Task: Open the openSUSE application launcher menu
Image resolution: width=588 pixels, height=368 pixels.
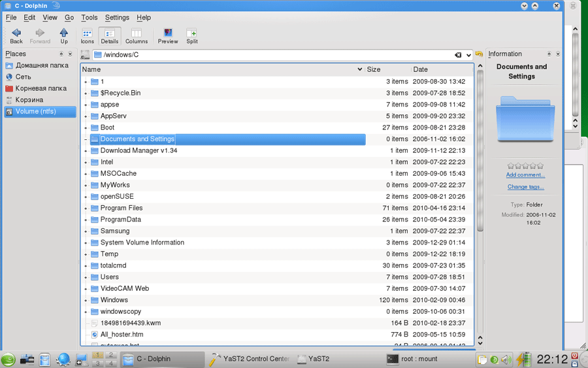Action: click(x=8, y=360)
